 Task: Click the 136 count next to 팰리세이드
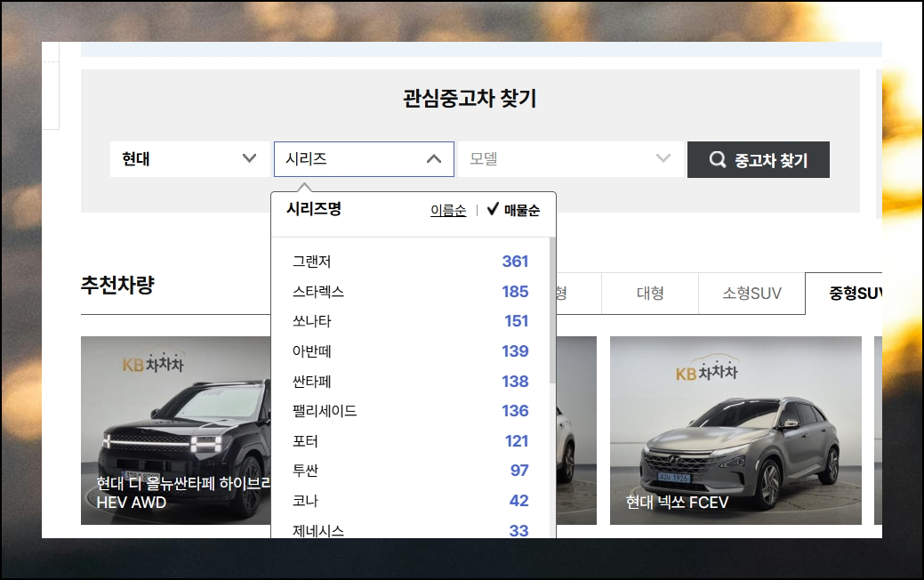click(515, 411)
